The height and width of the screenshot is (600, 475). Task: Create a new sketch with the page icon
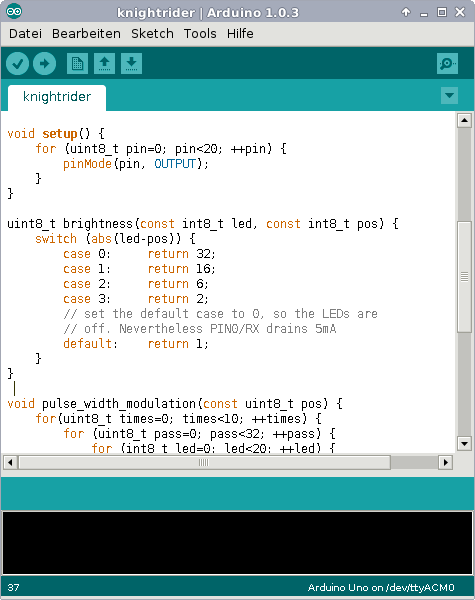(x=77, y=64)
